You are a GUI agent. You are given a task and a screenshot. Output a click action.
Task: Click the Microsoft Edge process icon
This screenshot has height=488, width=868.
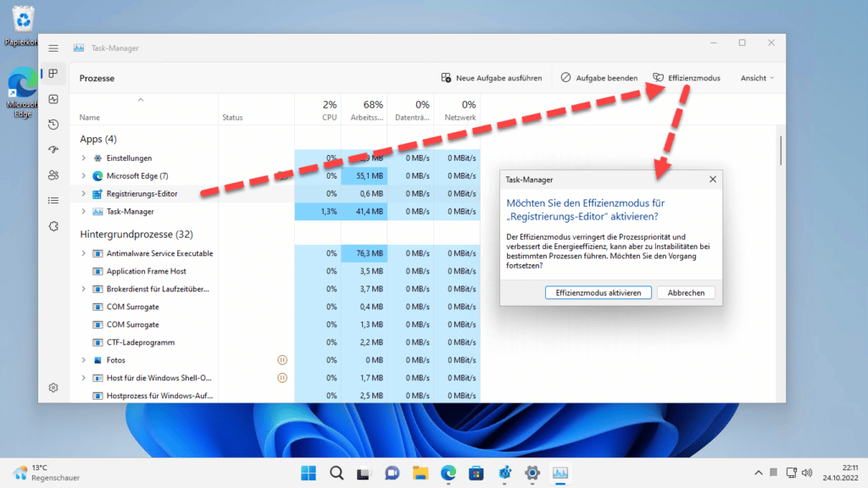97,176
